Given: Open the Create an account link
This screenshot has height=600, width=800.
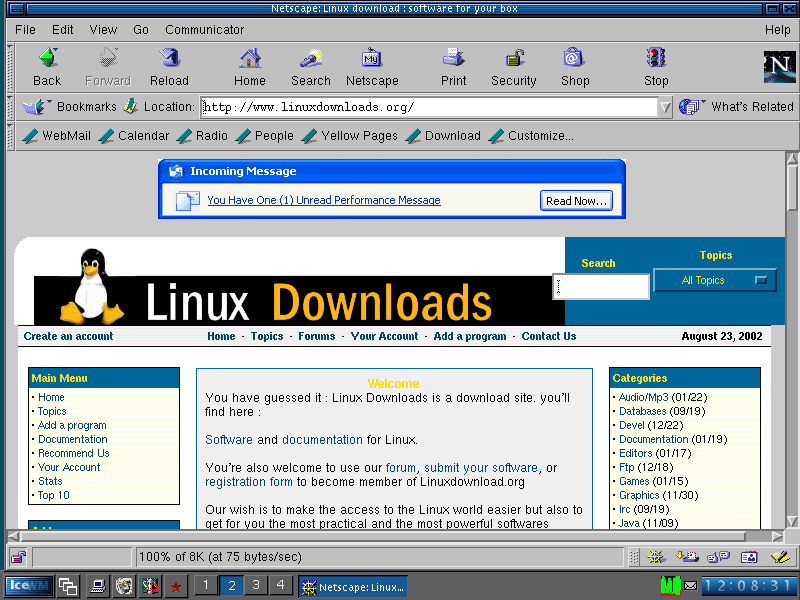Looking at the screenshot, I should point(68,337).
